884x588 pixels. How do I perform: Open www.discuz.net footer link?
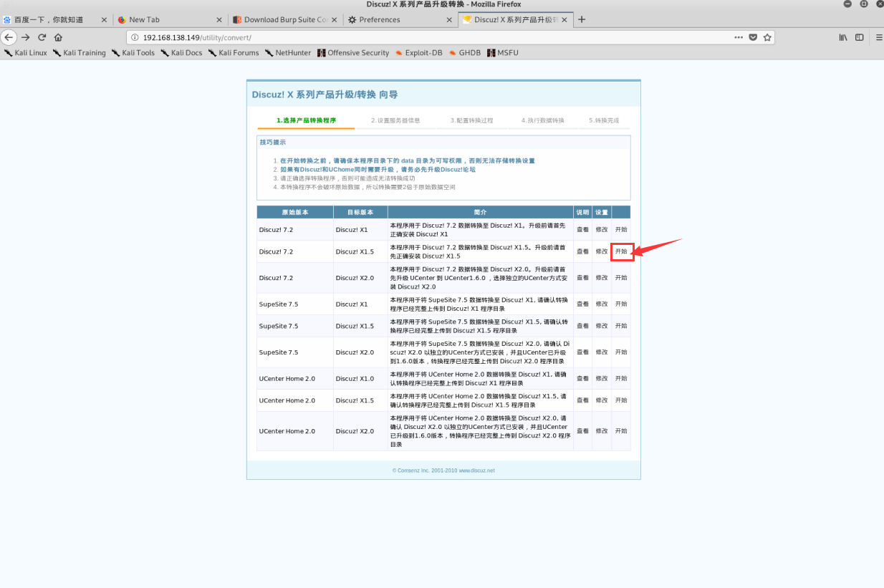pyautogui.click(x=476, y=471)
